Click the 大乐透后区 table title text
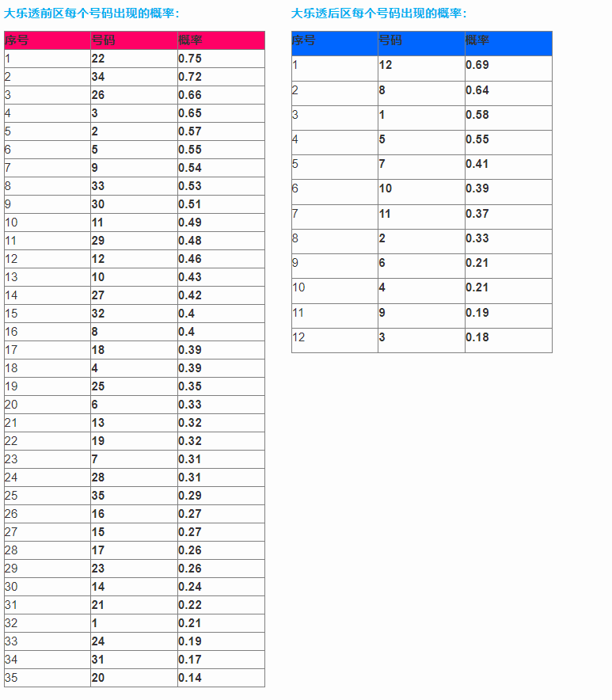This screenshot has height=700, width=612. (x=379, y=13)
